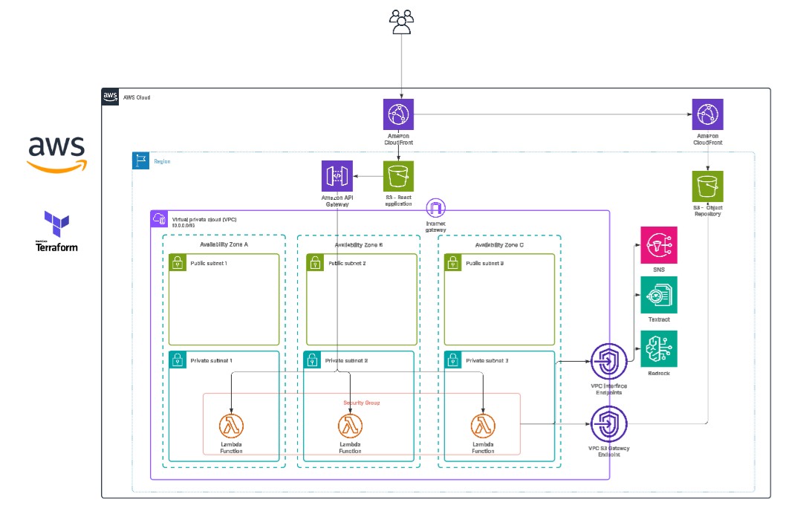Select the S3 Object Repository bucket icon
Screen dimensions: 812x523
(707, 186)
